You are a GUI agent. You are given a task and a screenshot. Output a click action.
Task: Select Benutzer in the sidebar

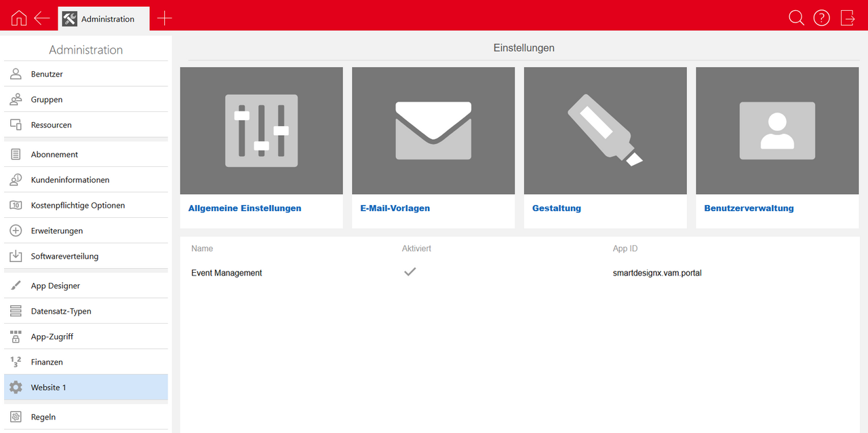click(x=47, y=74)
